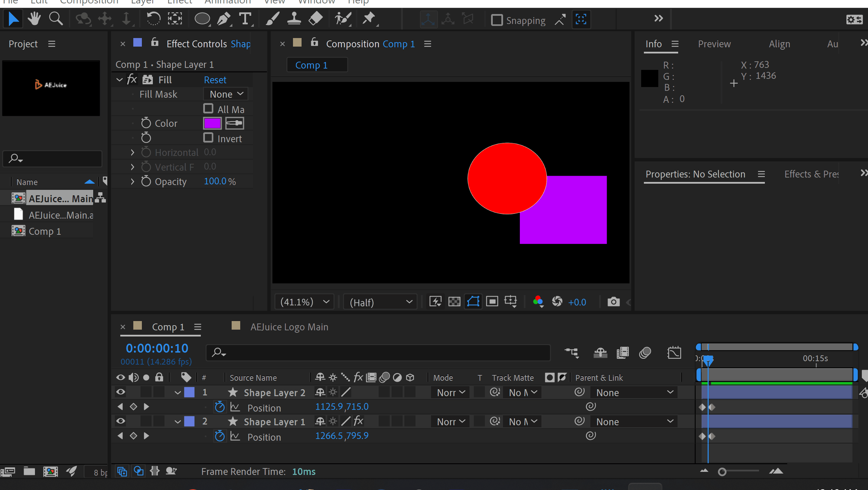
Task: Click the snapshot camera icon
Action: click(x=613, y=302)
